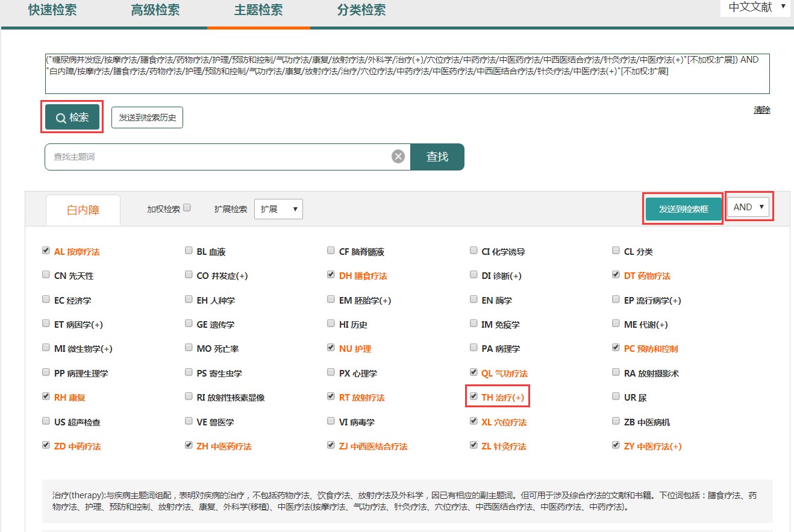
Task: Tick the CO 并发症(+) checkbox
Action: click(189, 275)
